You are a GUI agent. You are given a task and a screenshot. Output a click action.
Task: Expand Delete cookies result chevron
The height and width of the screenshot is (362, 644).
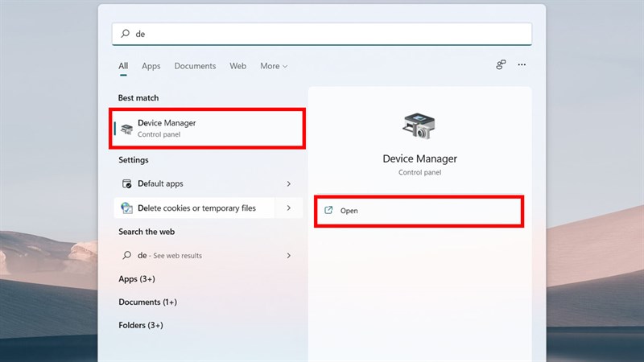tap(288, 208)
